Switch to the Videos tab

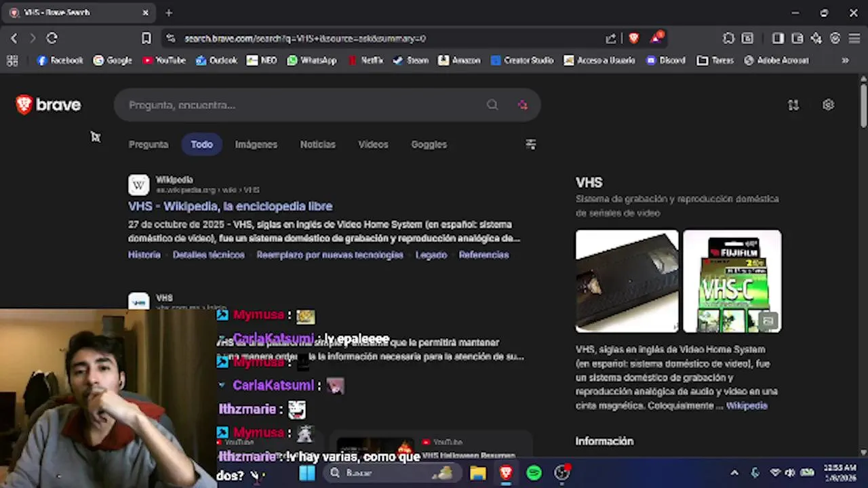coord(373,144)
